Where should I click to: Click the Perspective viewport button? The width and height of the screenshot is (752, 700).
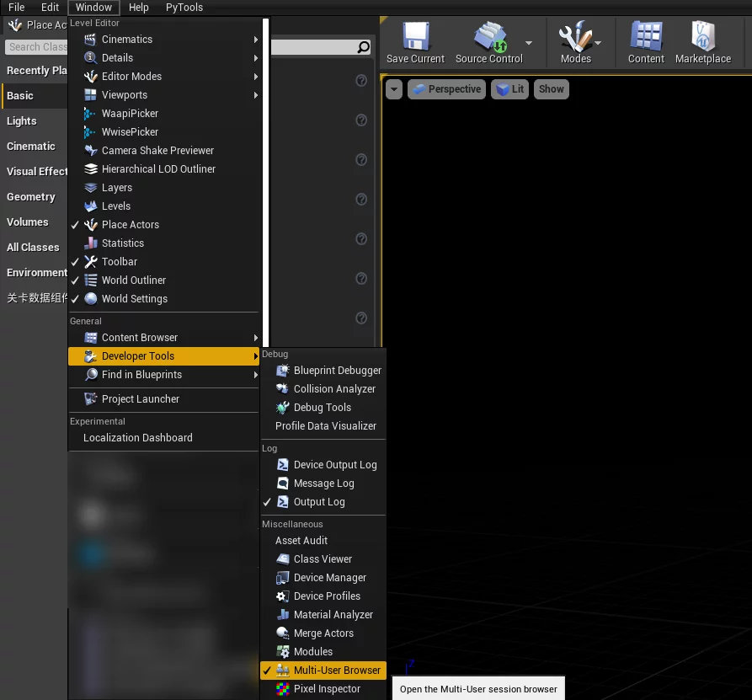446,89
